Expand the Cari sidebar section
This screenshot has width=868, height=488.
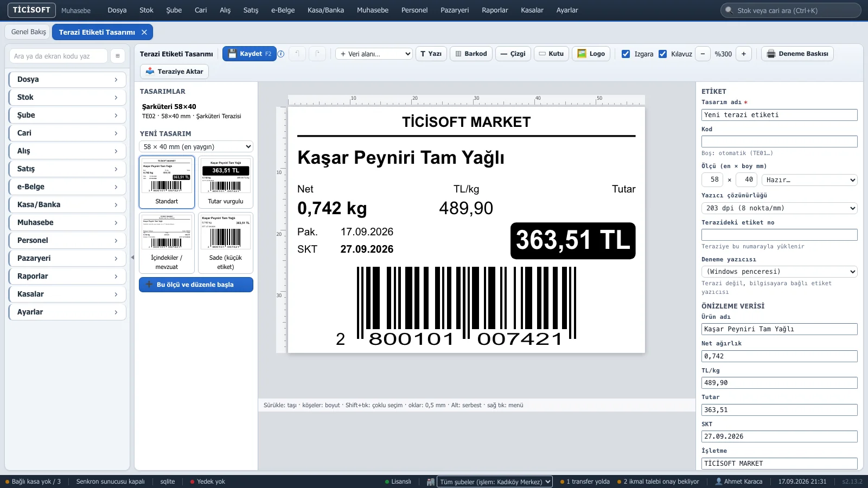click(x=67, y=133)
